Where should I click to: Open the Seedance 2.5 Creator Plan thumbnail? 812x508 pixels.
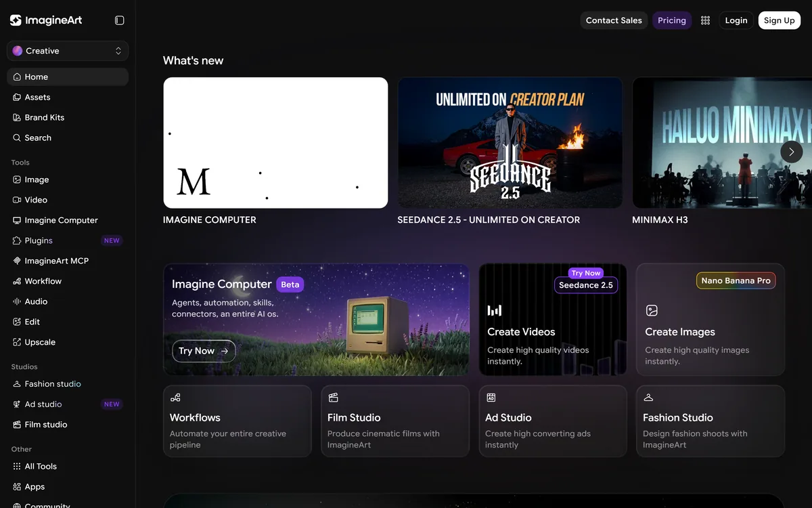(510, 143)
